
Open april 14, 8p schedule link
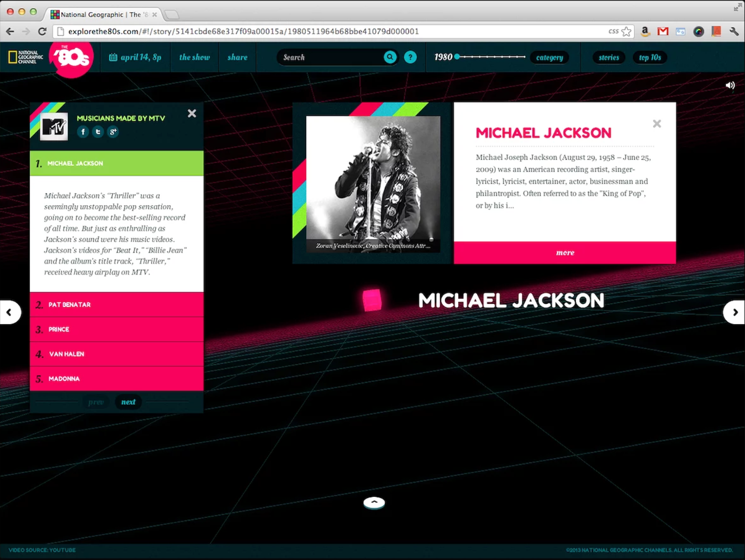pyautogui.click(x=135, y=57)
